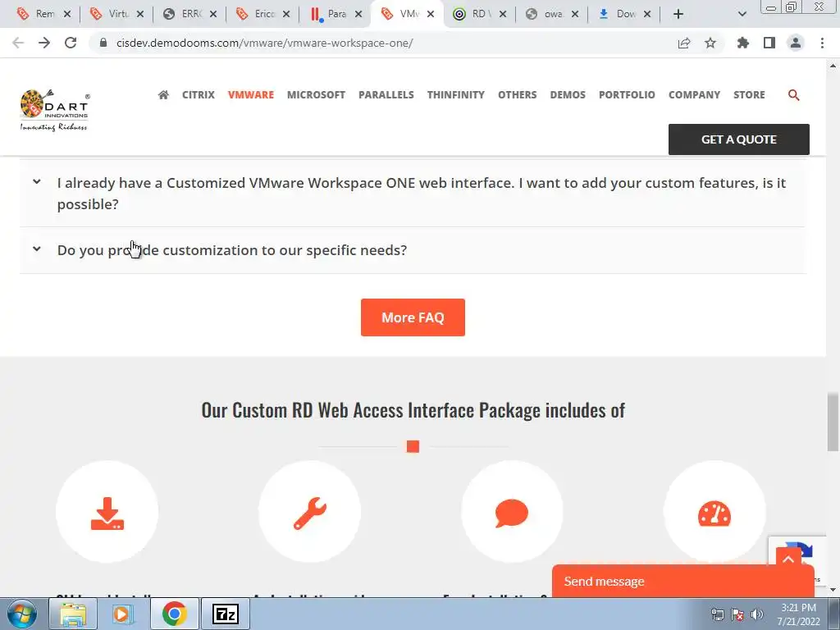The image size is (840, 630).
Task: Click the scroll-to-top orange arrow button
Action: 788,559
